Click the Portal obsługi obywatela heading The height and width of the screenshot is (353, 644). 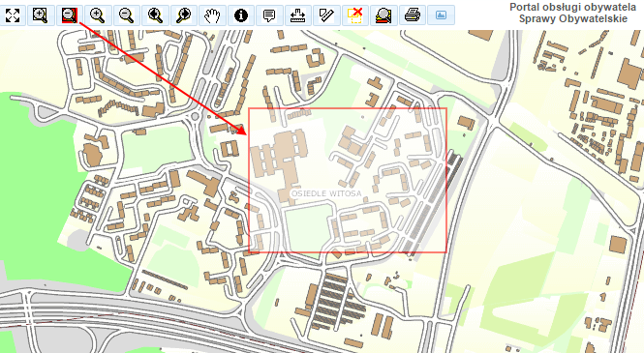pos(572,7)
